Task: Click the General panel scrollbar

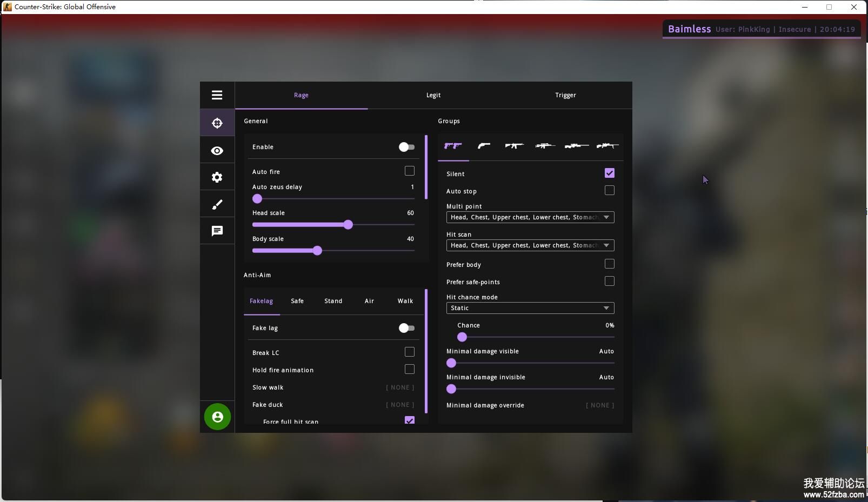Action: [426, 167]
